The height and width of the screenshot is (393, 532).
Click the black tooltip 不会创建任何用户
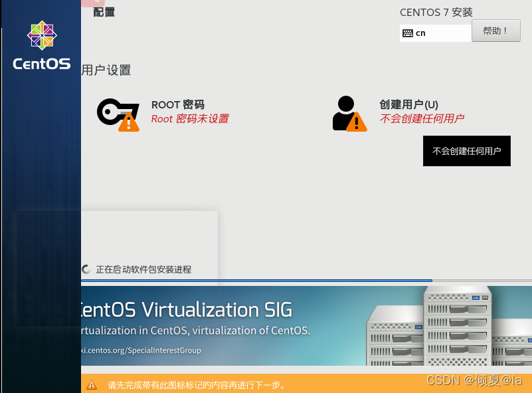pos(466,151)
